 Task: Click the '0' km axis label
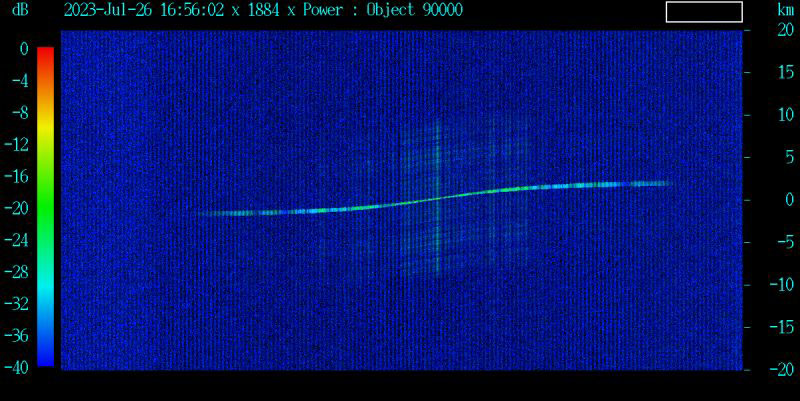coord(790,199)
